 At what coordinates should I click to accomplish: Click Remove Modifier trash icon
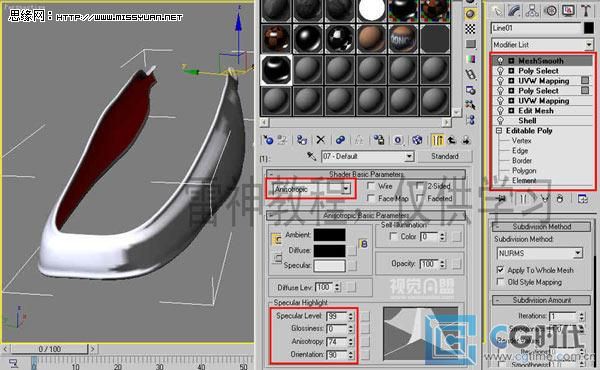(x=560, y=199)
